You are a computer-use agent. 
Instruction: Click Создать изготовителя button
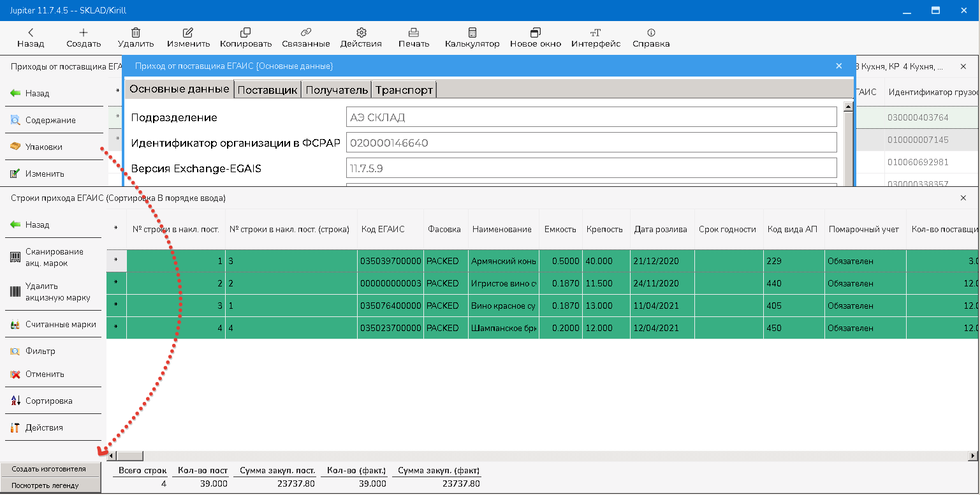point(49,469)
